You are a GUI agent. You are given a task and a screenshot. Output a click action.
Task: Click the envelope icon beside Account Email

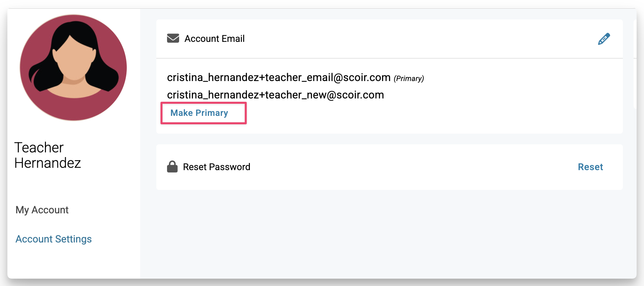pos(173,39)
